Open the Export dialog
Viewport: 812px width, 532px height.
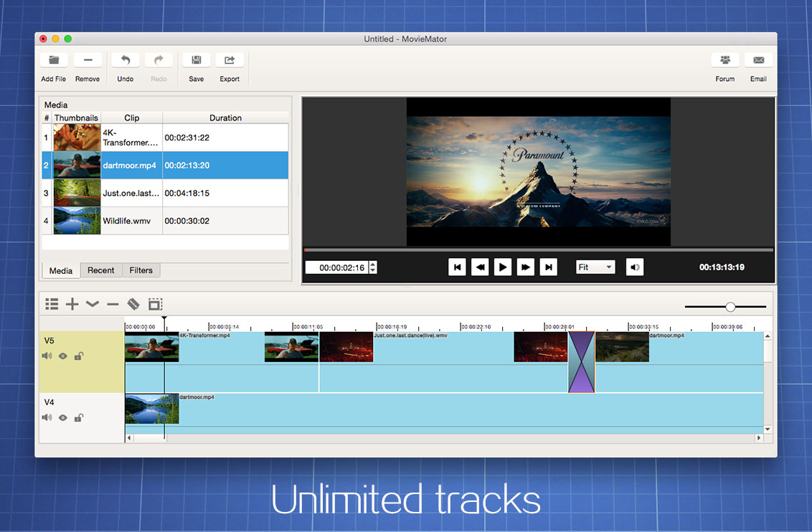pyautogui.click(x=230, y=60)
